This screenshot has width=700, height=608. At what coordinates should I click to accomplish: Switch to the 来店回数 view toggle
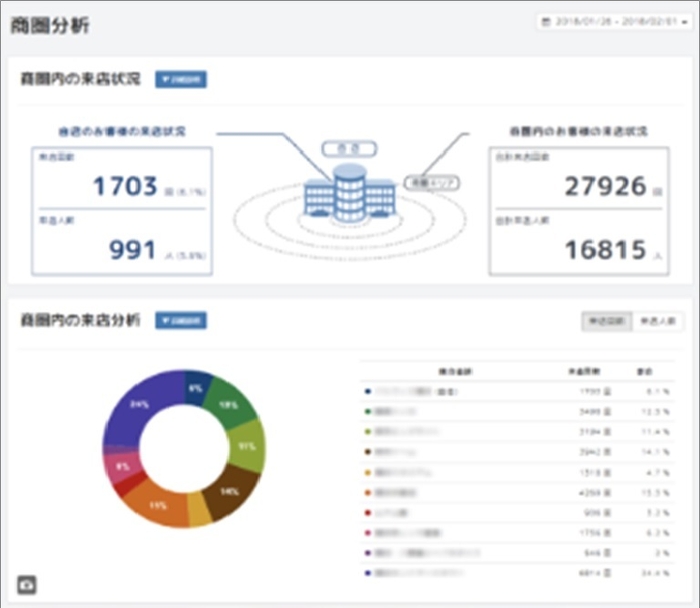click(606, 321)
